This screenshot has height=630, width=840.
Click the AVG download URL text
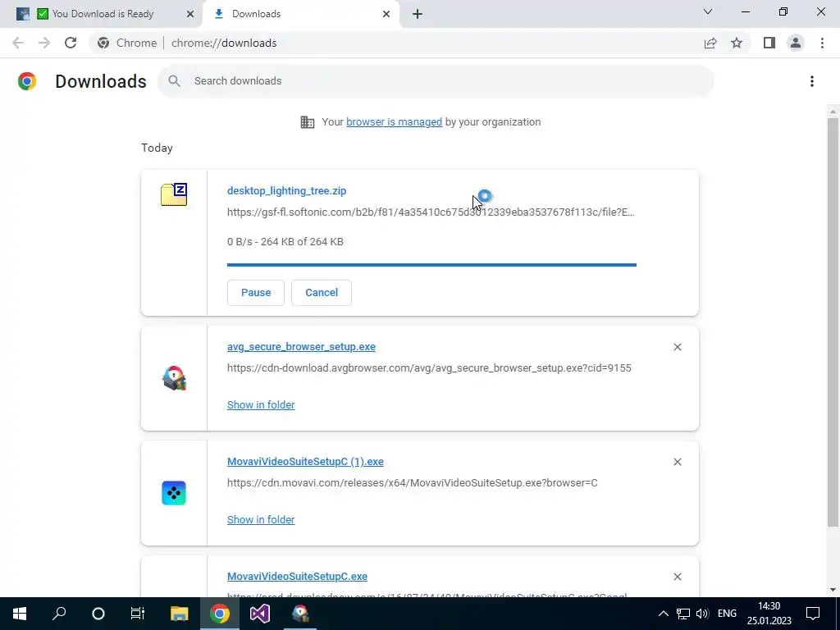tap(429, 368)
